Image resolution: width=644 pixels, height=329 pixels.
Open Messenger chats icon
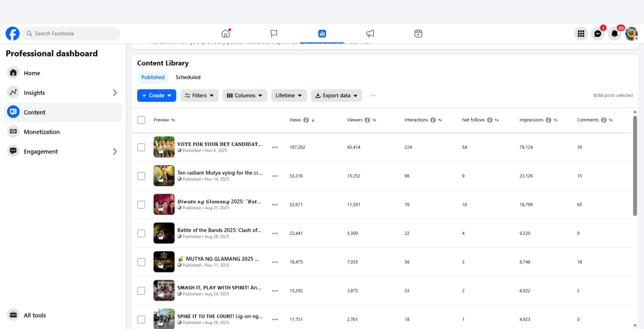click(x=598, y=34)
